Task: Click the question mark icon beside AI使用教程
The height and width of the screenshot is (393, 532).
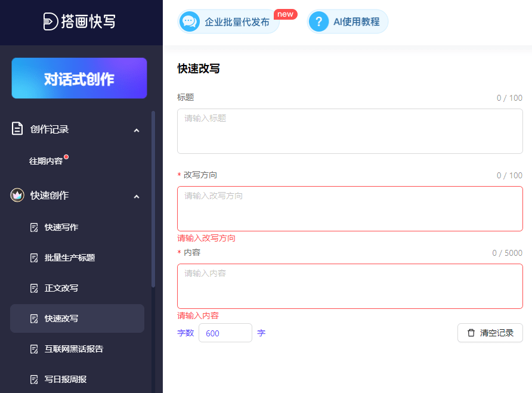Action: coord(318,21)
